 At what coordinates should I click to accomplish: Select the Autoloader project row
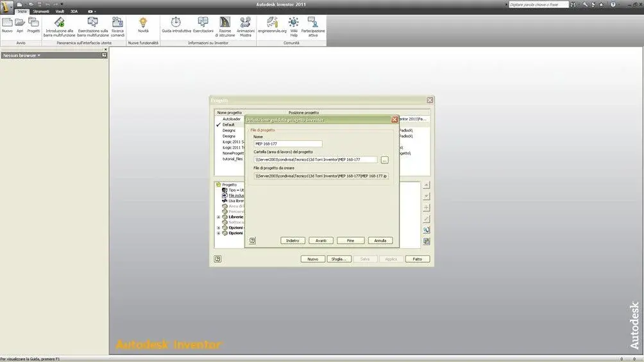(x=230, y=119)
